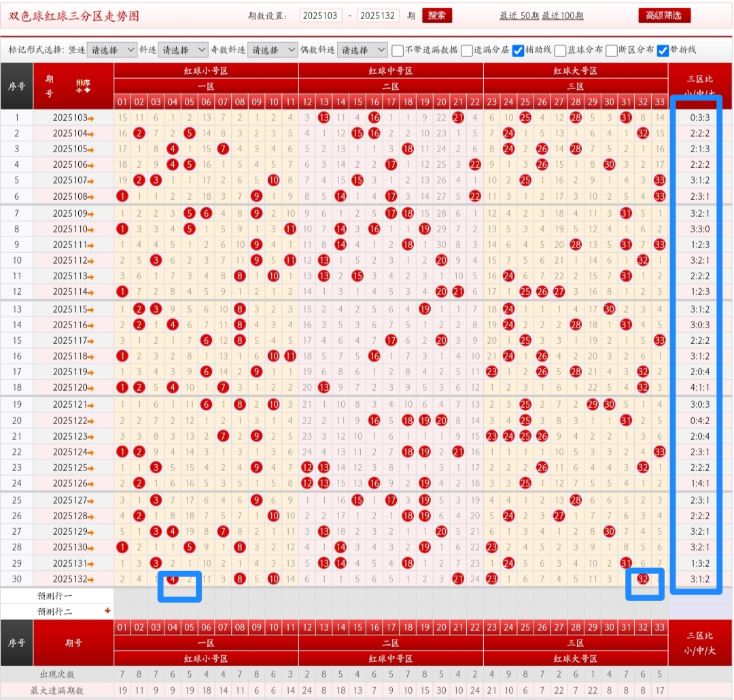
Task: Click the 排序 sort arrows icon
Action: [83, 86]
